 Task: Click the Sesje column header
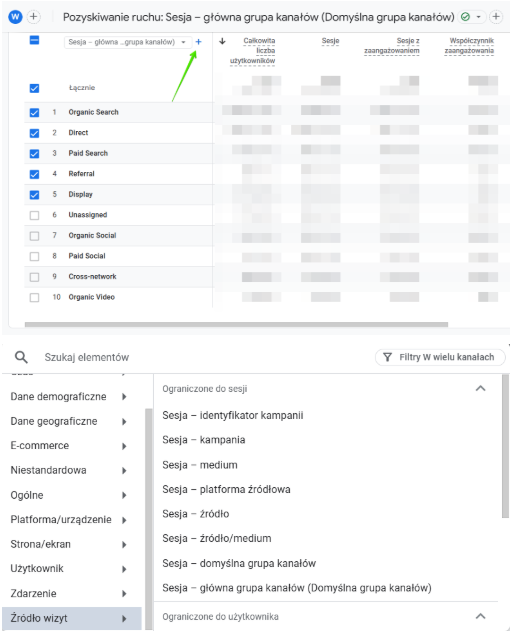[330, 41]
